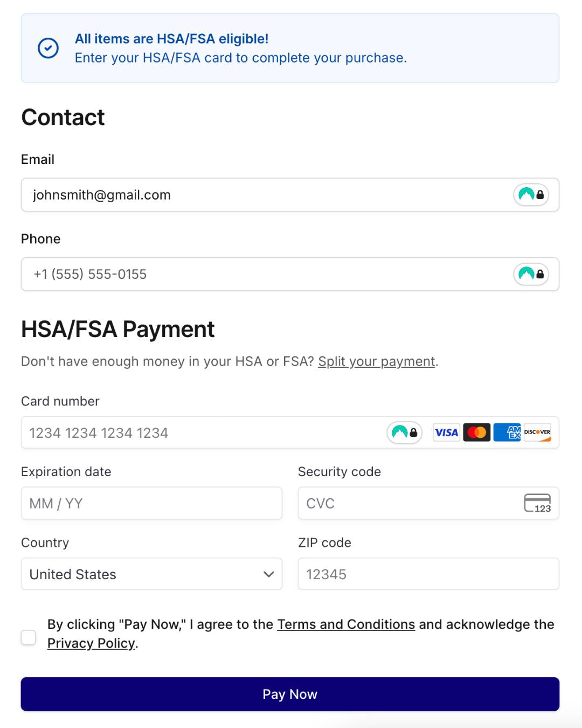Click the CVC card hint icon
The image size is (582, 728).
tap(537, 503)
